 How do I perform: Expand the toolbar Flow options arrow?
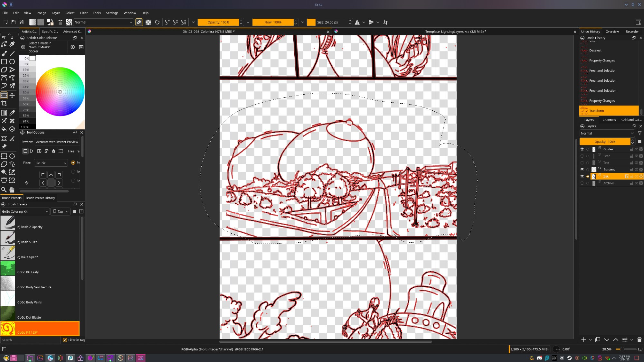(x=302, y=22)
